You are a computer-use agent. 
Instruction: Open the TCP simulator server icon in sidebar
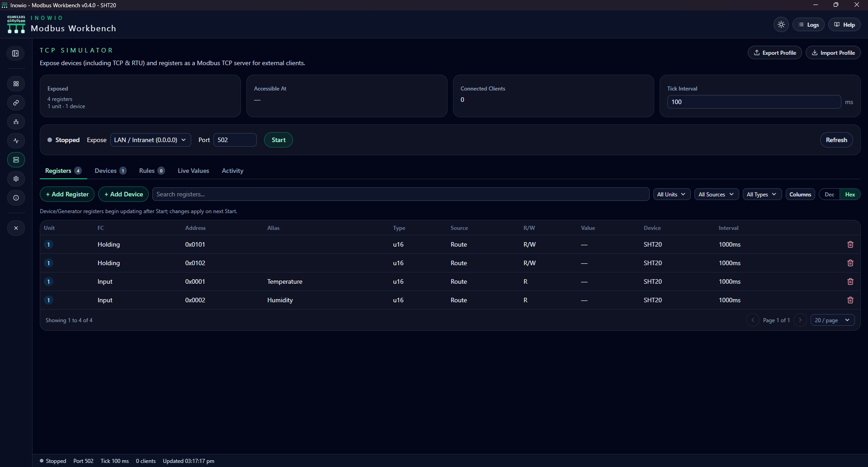pos(16,160)
